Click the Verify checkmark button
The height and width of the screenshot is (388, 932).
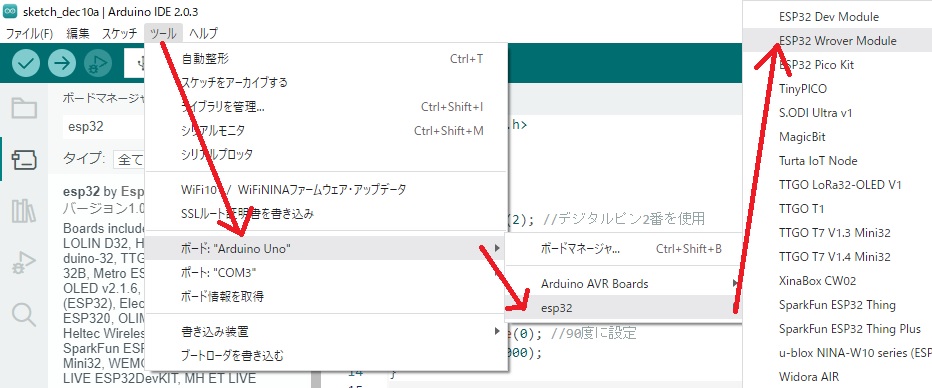(26, 63)
